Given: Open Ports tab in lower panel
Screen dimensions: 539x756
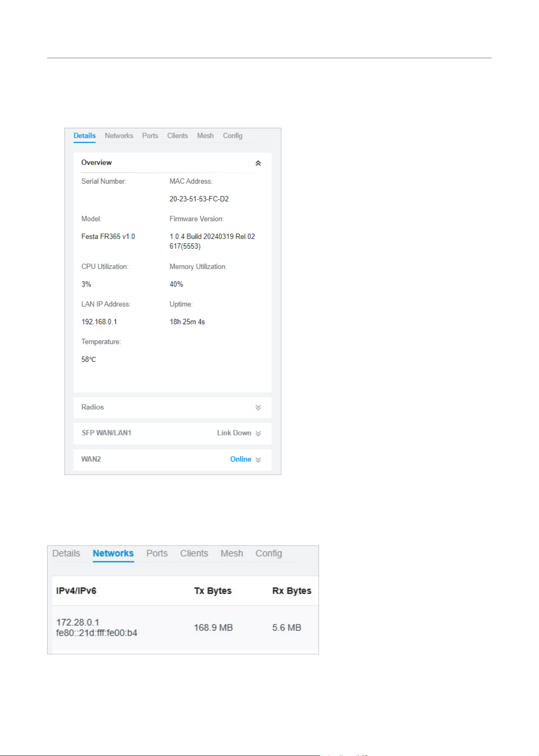Looking at the screenshot, I should (x=157, y=553).
